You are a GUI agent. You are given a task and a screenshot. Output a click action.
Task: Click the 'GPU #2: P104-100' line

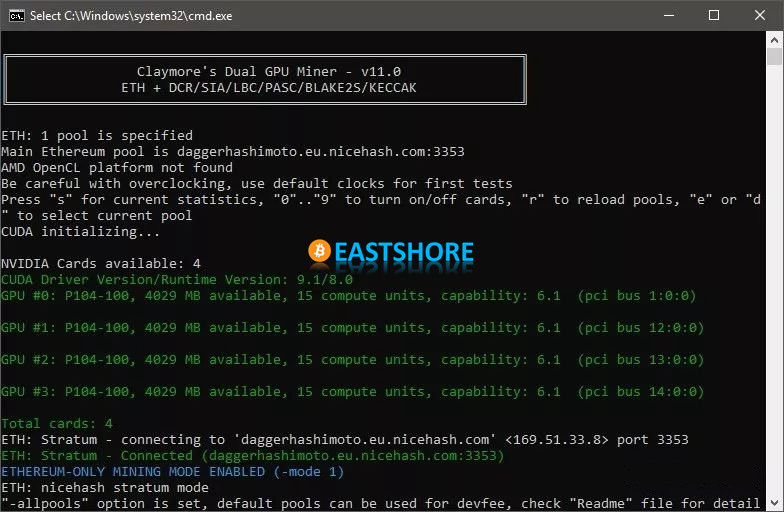[x=352, y=360]
